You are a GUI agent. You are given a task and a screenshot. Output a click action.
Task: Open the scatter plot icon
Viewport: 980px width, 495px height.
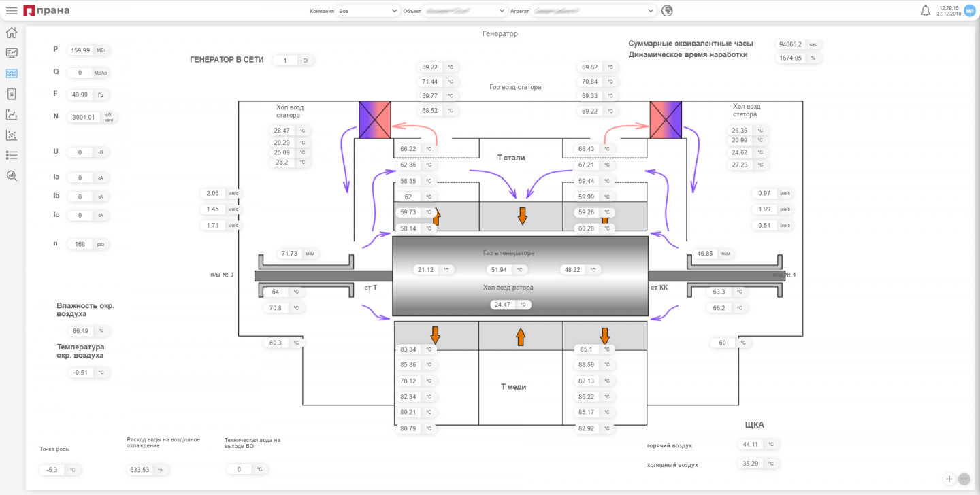click(12, 135)
